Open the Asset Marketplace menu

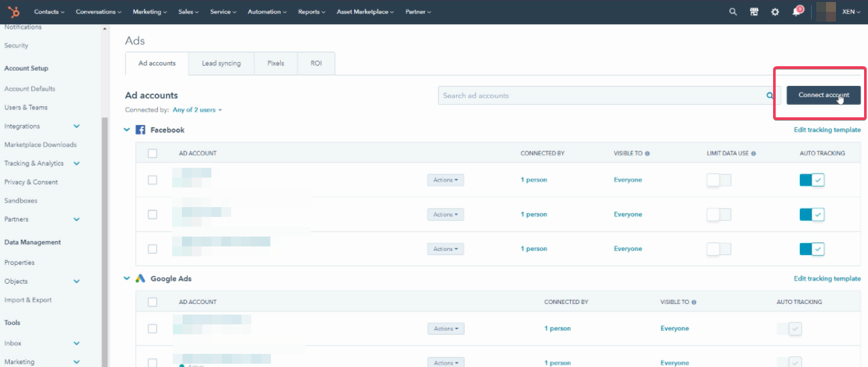tap(365, 12)
